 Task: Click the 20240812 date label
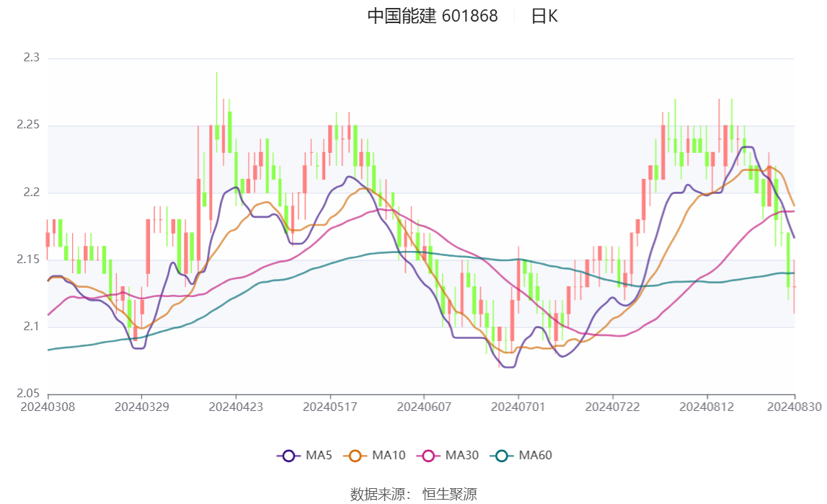(707, 407)
